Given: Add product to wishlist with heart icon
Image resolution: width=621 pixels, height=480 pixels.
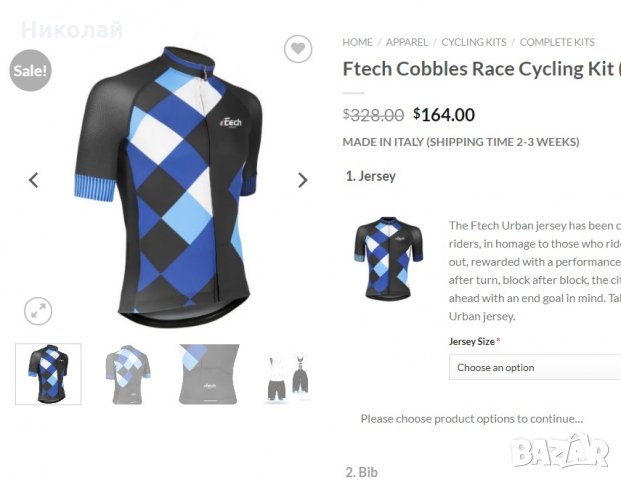Looking at the screenshot, I should click(x=298, y=49).
